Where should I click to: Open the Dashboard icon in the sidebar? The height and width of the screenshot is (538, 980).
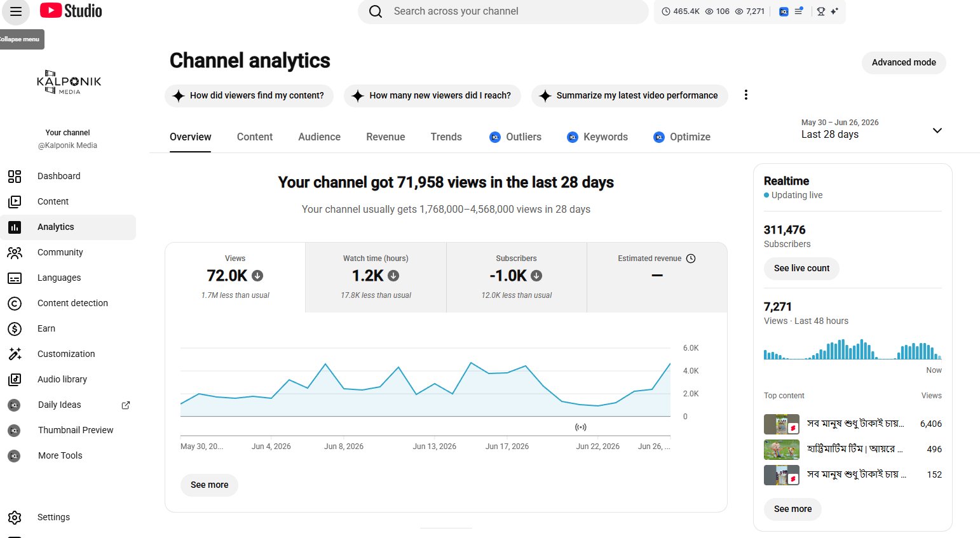[15, 176]
